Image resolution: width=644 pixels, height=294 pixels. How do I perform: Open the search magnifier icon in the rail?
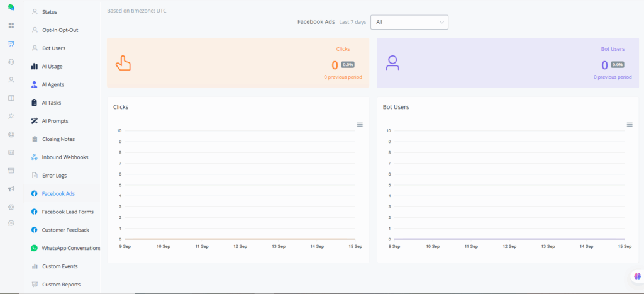tap(11, 116)
